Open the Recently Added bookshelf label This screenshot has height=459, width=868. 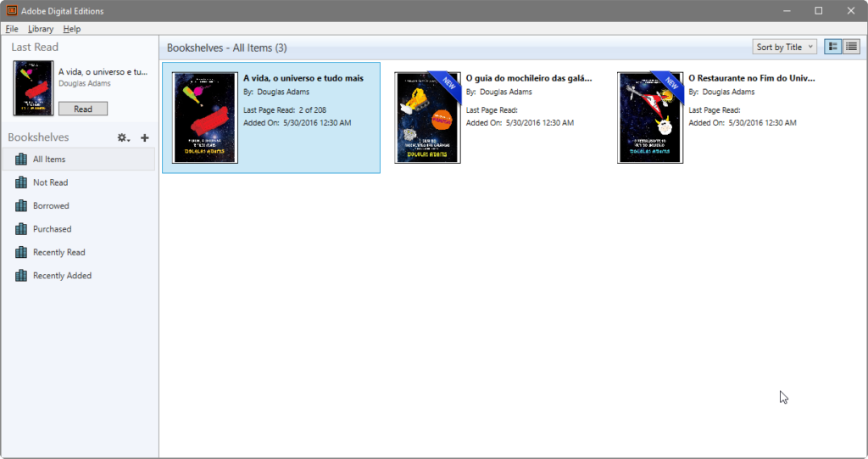click(x=62, y=276)
